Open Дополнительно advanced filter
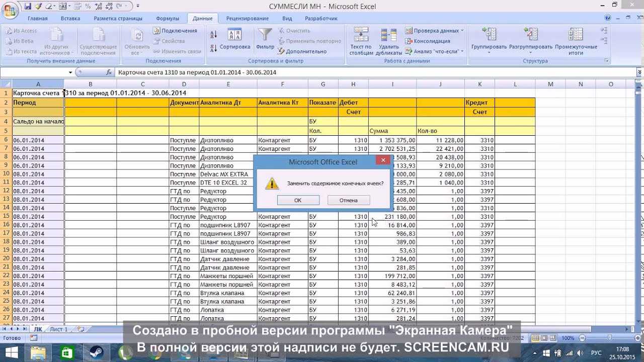 click(302, 51)
